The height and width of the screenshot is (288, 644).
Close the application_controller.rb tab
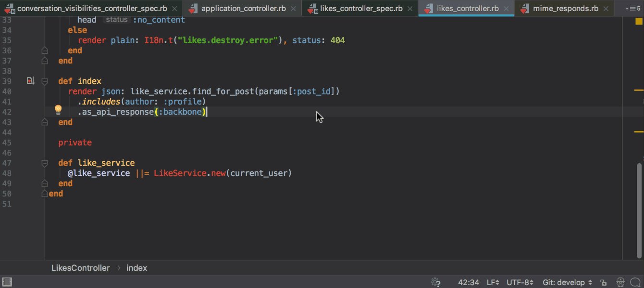[293, 9]
